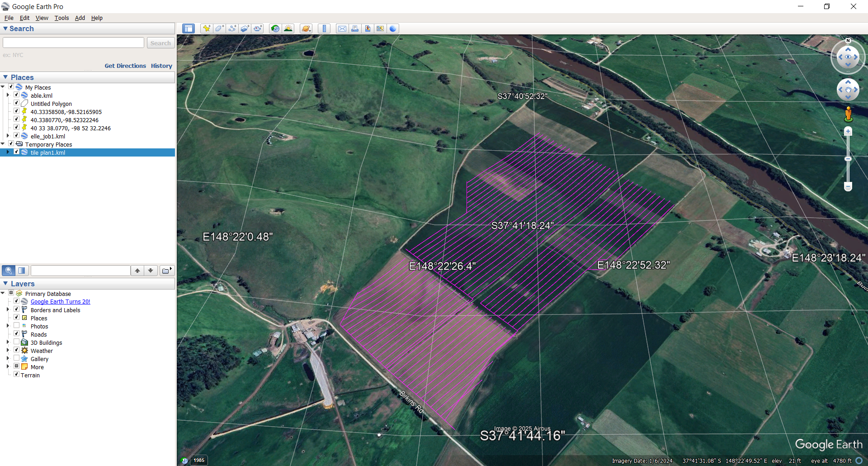Click the Add Placemark pushpin icon

(x=207, y=29)
